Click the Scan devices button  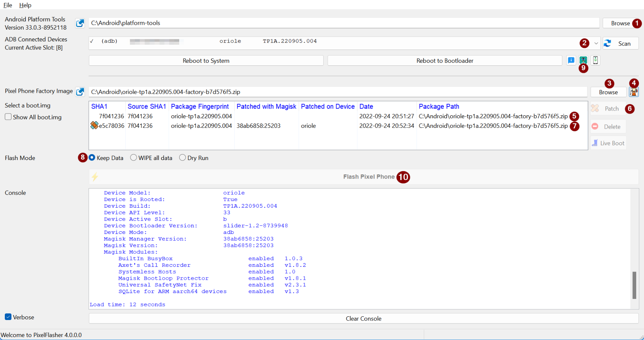(x=621, y=44)
